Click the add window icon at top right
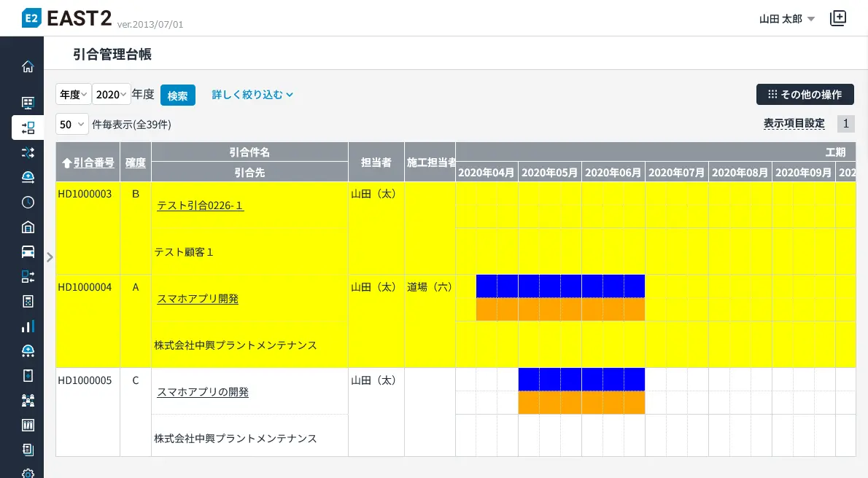The height and width of the screenshot is (478, 868). (x=838, y=19)
